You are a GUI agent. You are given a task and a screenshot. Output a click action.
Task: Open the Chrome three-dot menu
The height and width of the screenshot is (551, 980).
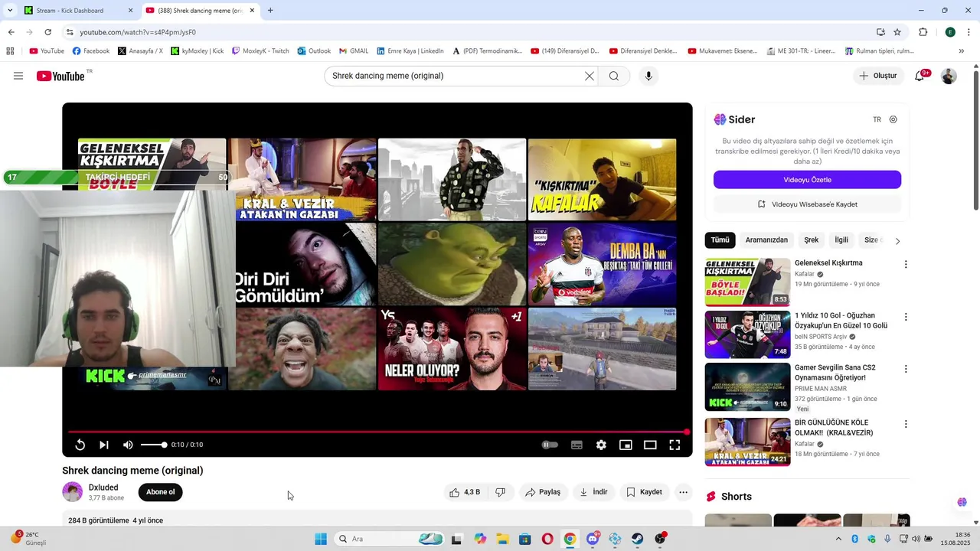pos(969,32)
